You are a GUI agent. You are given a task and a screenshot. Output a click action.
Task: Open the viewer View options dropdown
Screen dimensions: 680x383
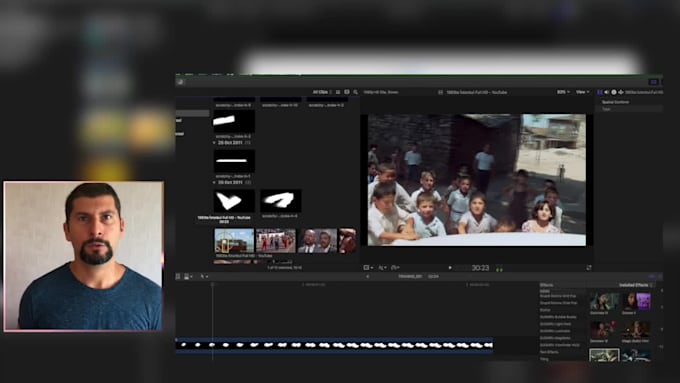(x=582, y=92)
